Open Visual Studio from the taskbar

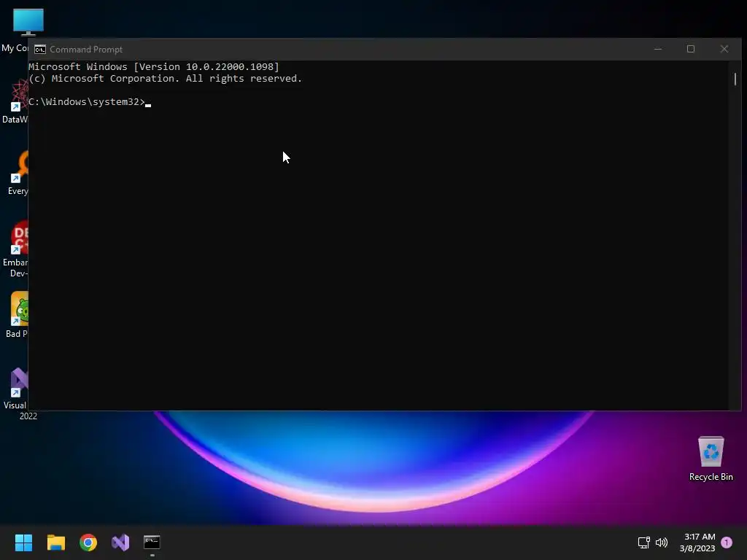pos(120,542)
